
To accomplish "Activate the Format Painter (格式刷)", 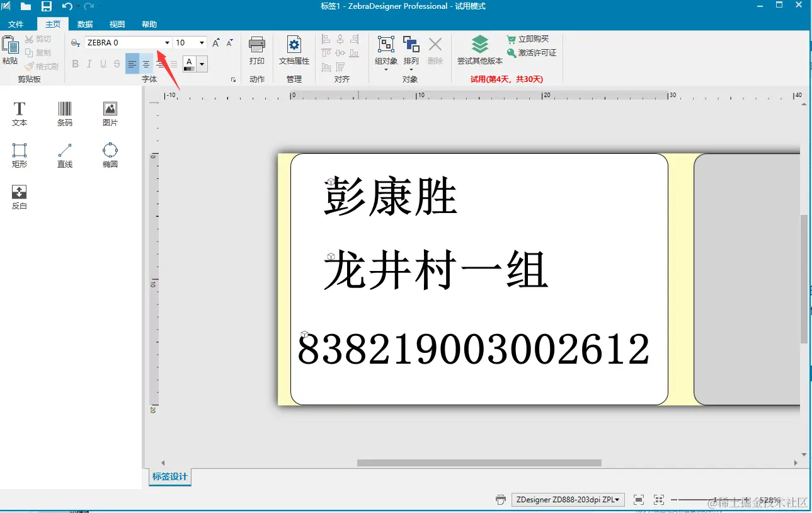I will (x=42, y=66).
